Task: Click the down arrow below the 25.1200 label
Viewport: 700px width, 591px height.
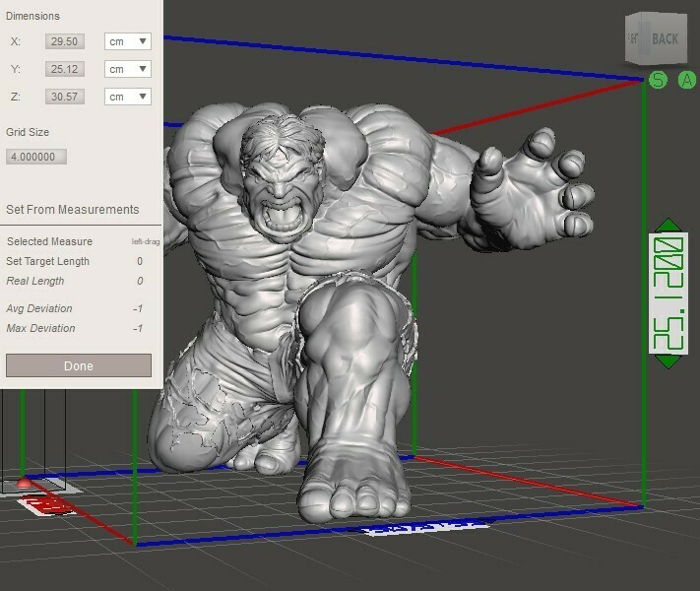Action: pyautogui.click(x=668, y=361)
